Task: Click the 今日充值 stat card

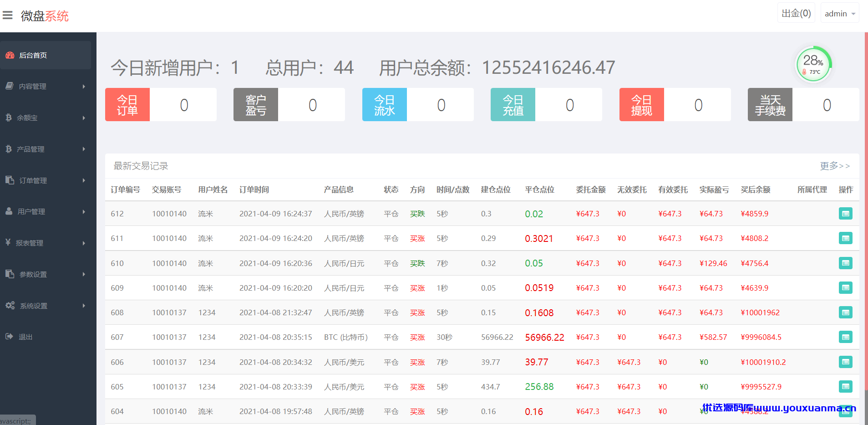Action: coord(546,105)
